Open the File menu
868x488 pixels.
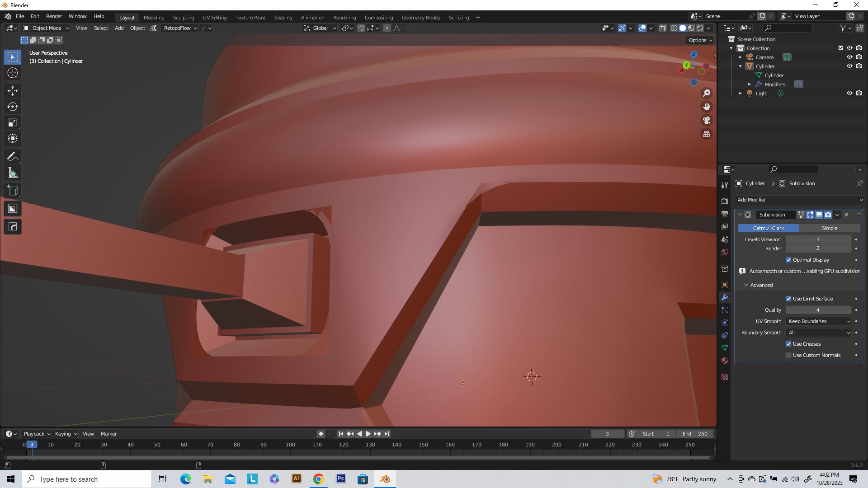click(x=20, y=16)
